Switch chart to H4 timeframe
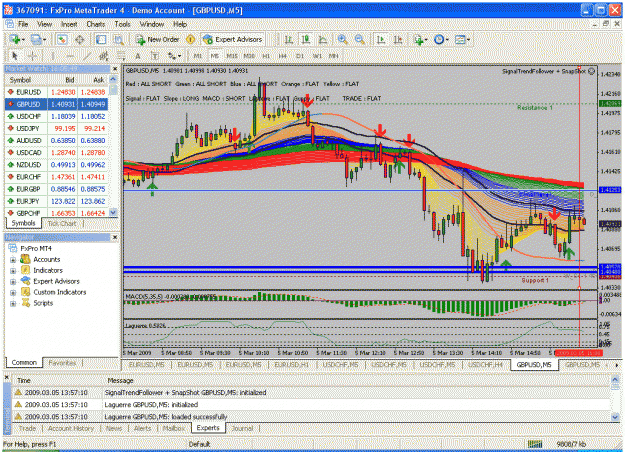 283,56
